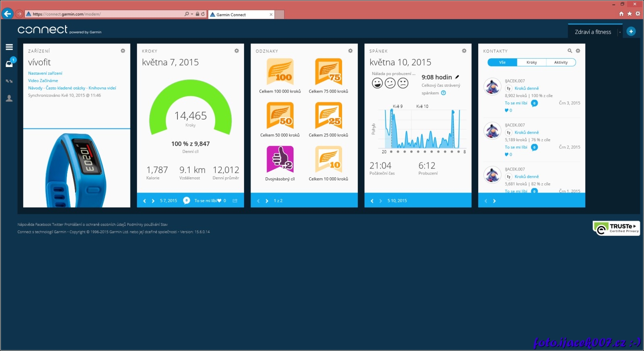The height and width of the screenshot is (351, 644).
Task: Open the hamburger navigation menu
Action: (9, 47)
